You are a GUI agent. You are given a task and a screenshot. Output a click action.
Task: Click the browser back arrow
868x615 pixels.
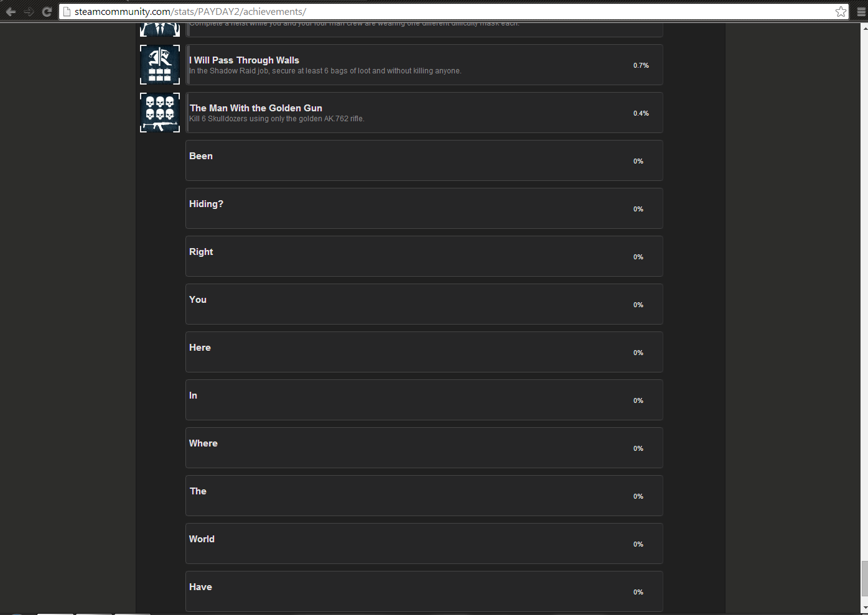pos(11,11)
